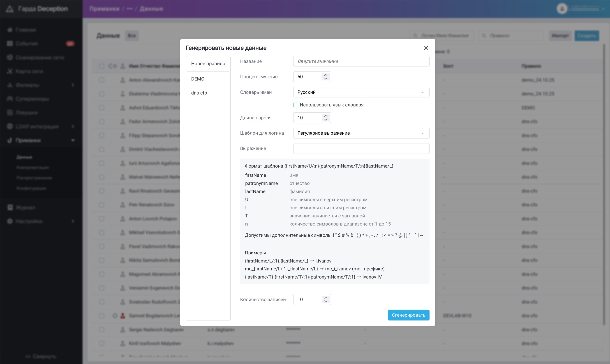Click the 'Сгенерировать' button

pyautogui.click(x=408, y=315)
